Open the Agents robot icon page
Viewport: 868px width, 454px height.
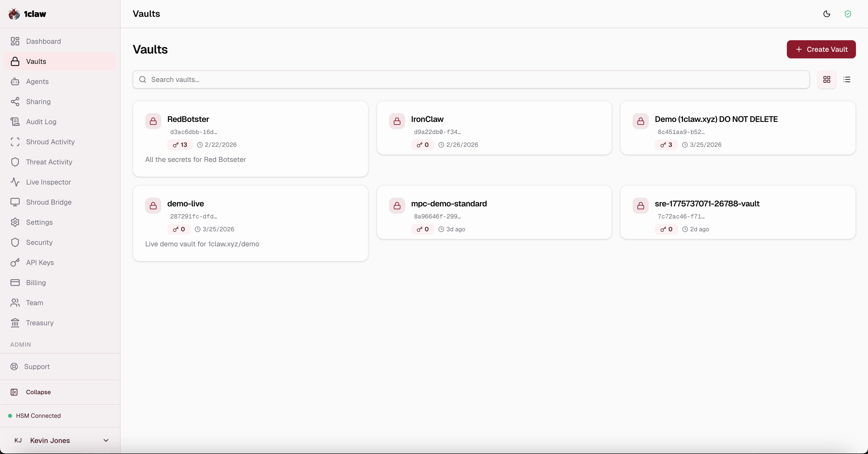click(15, 82)
